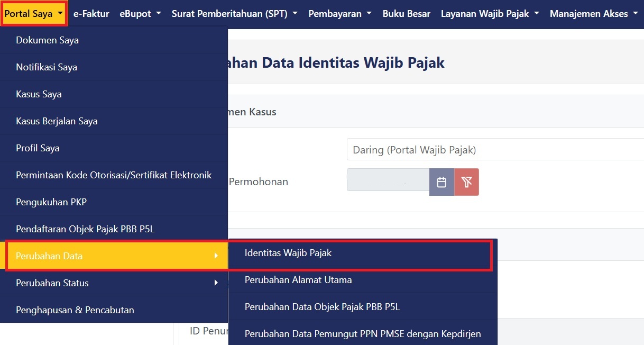Choose Perubahan Alamat Utama submenu item
Image resolution: width=644 pixels, height=345 pixels.
tap(298, 280)
